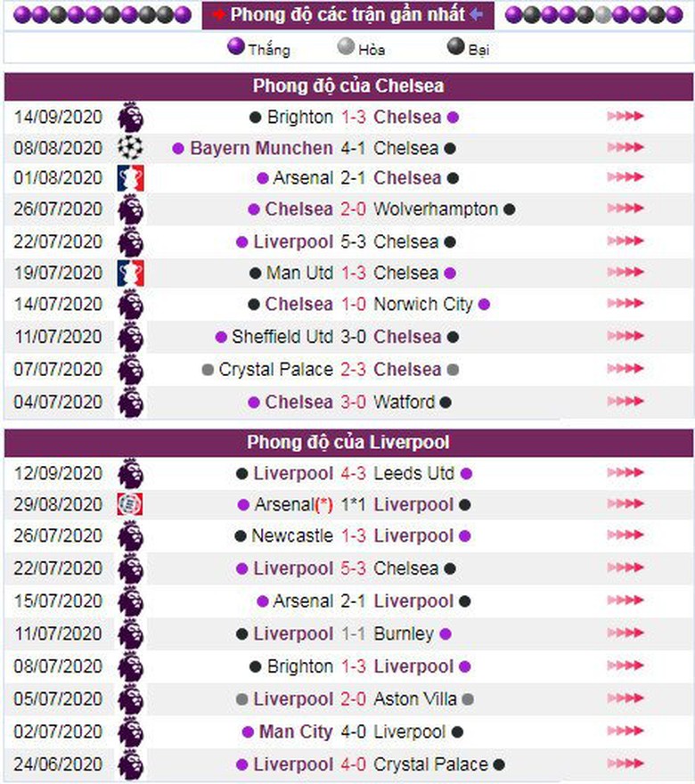
Task: Open the Man City team link
Action: [x=296, y=731]
